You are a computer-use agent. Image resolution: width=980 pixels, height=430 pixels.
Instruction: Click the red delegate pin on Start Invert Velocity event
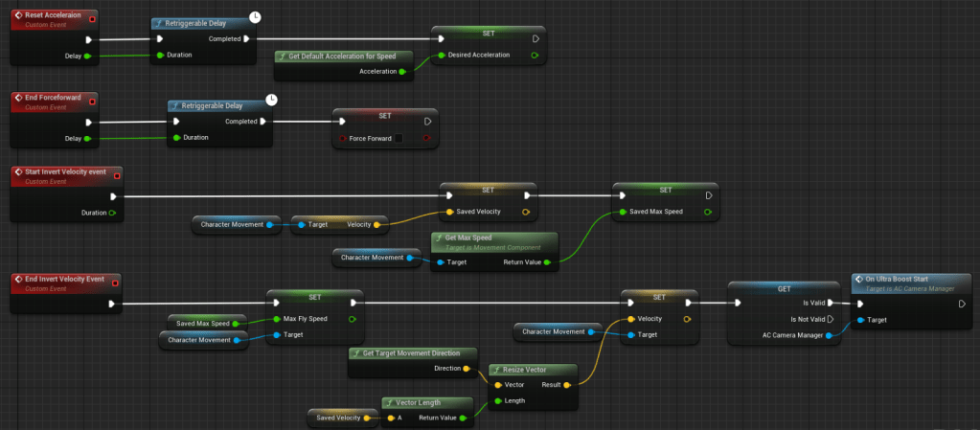(117, 173)
